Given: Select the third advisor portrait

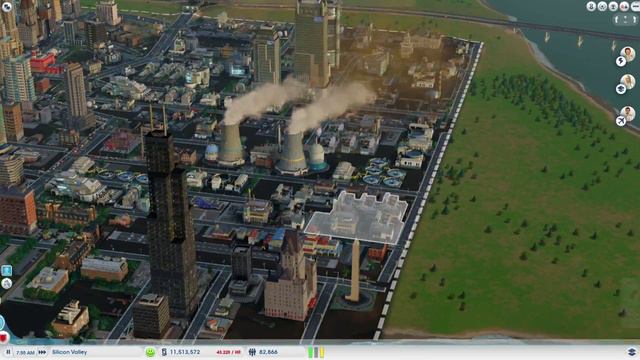Looking at the screenshot, I should (628, 113).
